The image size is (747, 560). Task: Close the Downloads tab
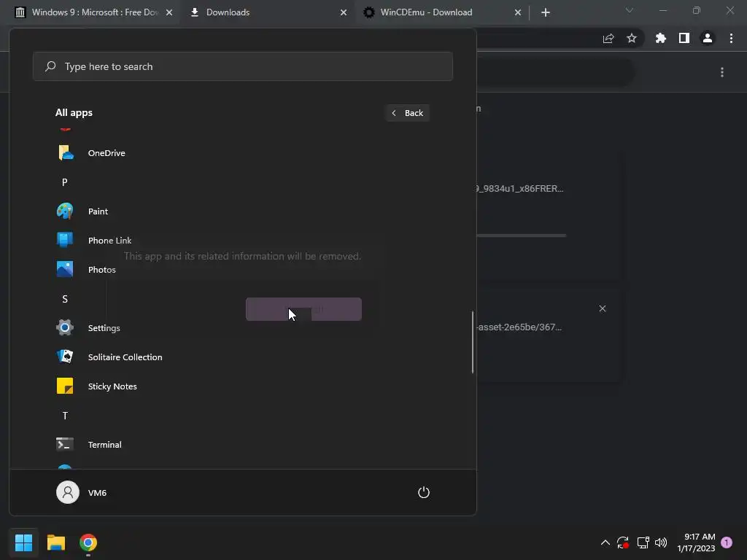click(x=344, y=12)
